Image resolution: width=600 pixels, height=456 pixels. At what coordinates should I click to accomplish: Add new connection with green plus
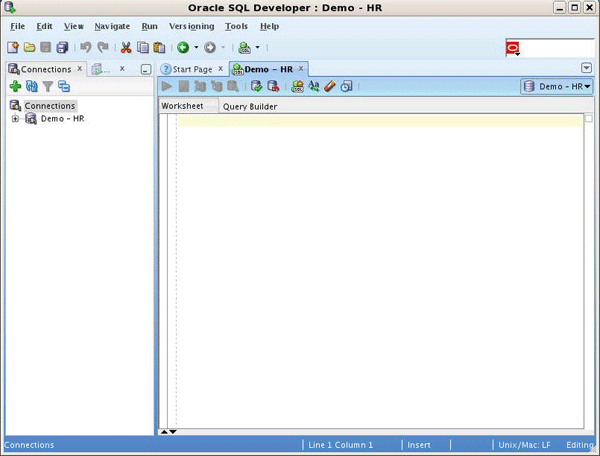(15, 86)
